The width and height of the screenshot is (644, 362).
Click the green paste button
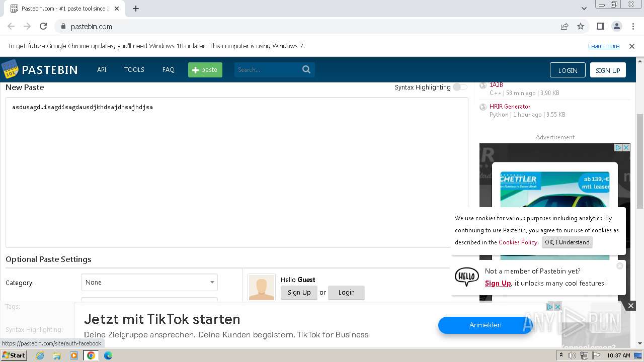[205, 69]
